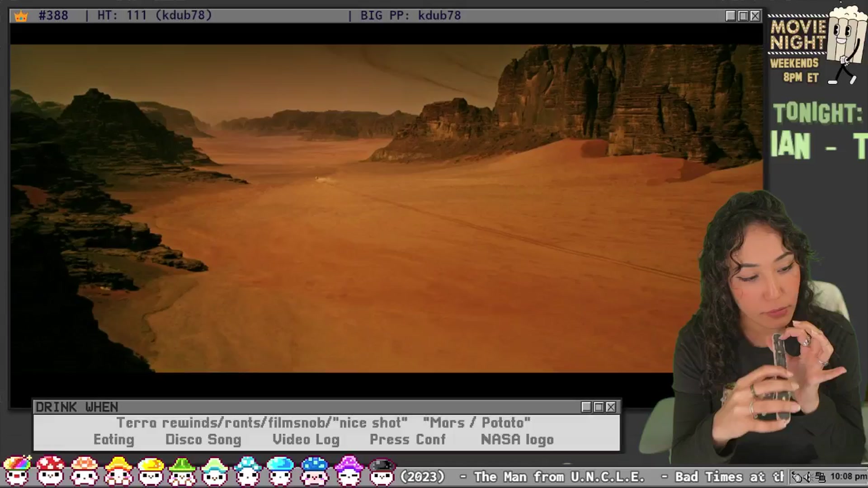Image resolution: width=868 pixels, height=488 pixels.
Task: Click the mouse icon in the system tray
Action: tap(797, 477)
